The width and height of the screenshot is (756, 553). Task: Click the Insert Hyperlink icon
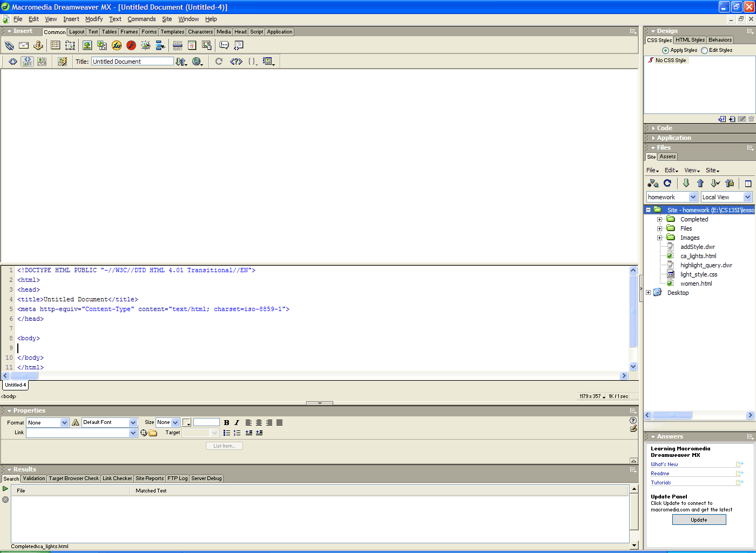(9, 45)
